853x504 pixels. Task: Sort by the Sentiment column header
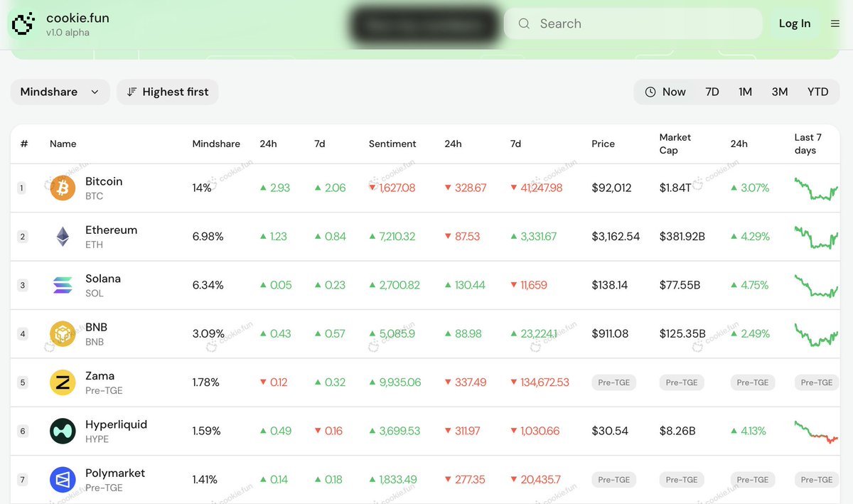click(392, 144)
